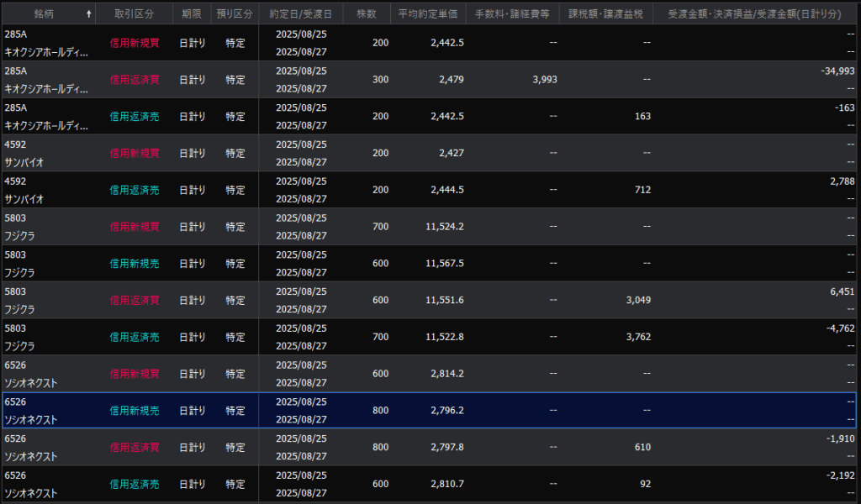Viewport: 861px width, 504px height.
Task: Sort by 約定日/受渡日 column header
Action: (x=300, y=14)
